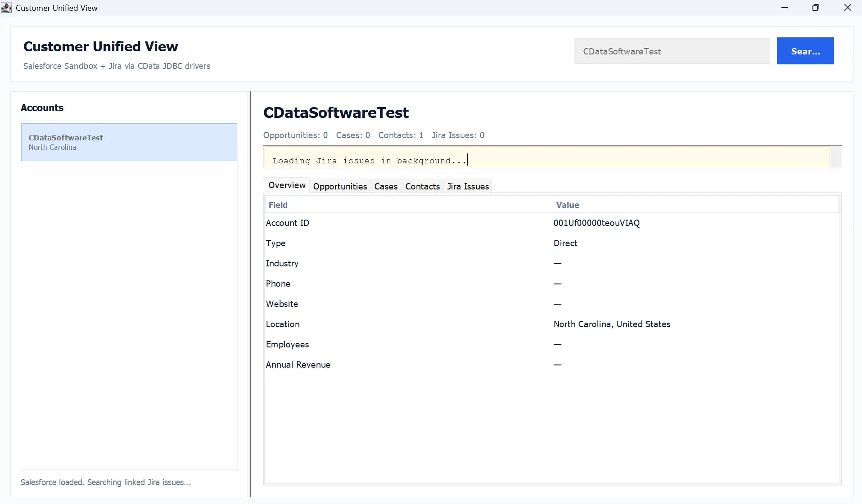Click the application icon in title bar
This screenshot has height=504, width=862.
[6, 8]
